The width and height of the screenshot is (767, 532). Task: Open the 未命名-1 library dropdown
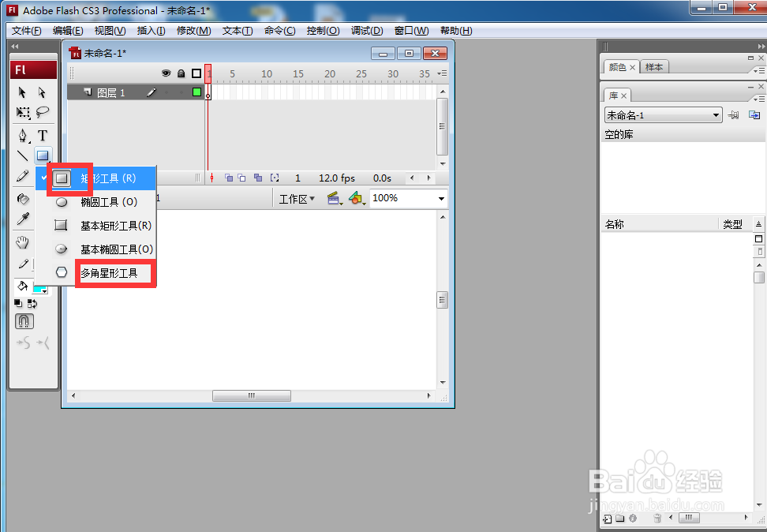click(x=664, y=115)
